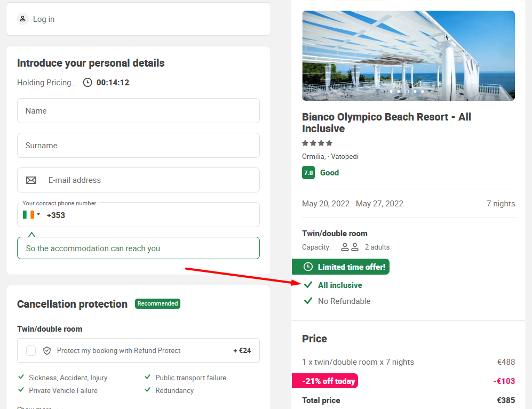Click the No Refundable label
This screenshot has width=532, height=409.
[x=344, y=301]
